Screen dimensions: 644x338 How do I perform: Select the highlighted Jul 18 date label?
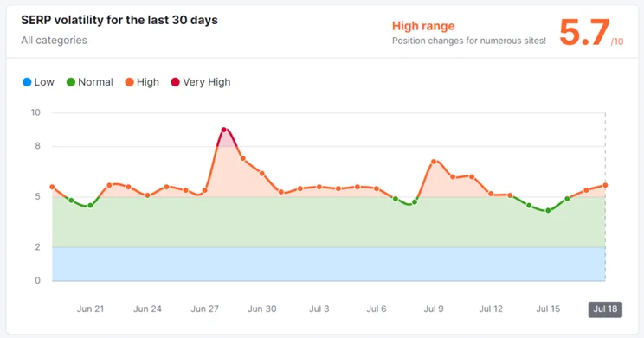click(605, 309)
